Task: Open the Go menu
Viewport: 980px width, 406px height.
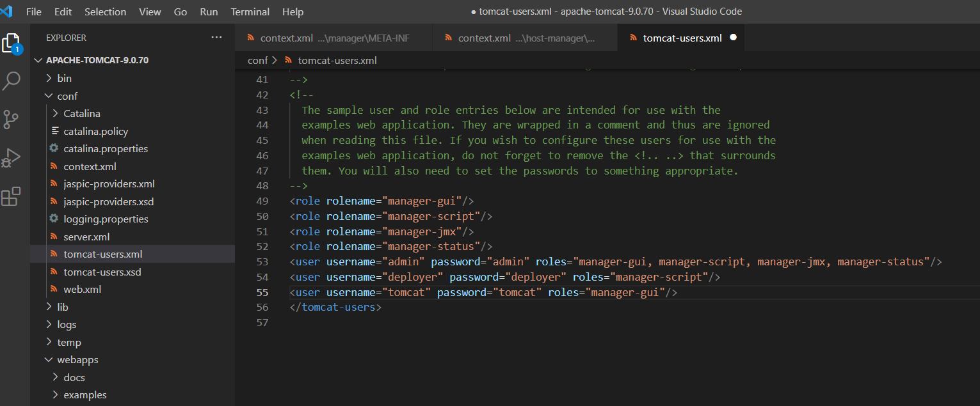Action: click(x=181, y=12)
